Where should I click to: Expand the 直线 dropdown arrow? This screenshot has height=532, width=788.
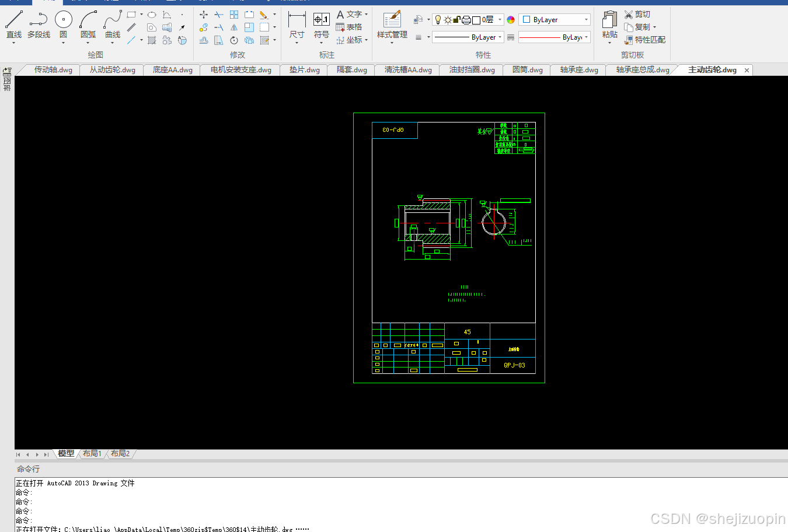point(13,43)
